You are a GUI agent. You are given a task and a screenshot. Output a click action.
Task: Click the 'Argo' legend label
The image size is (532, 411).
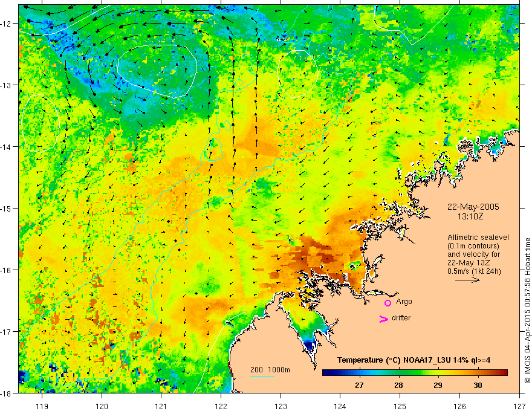404,302
